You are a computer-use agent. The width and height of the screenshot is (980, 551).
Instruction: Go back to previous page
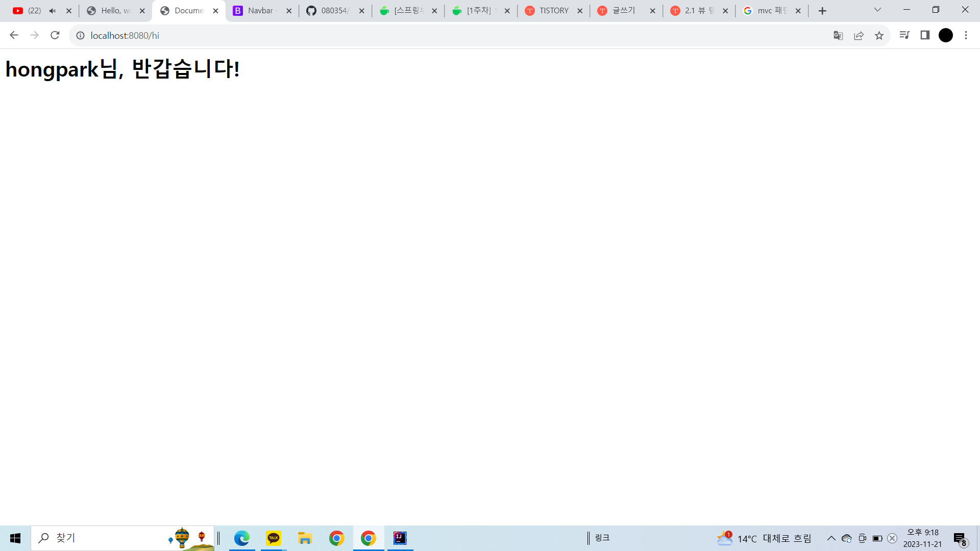[14, 35]
